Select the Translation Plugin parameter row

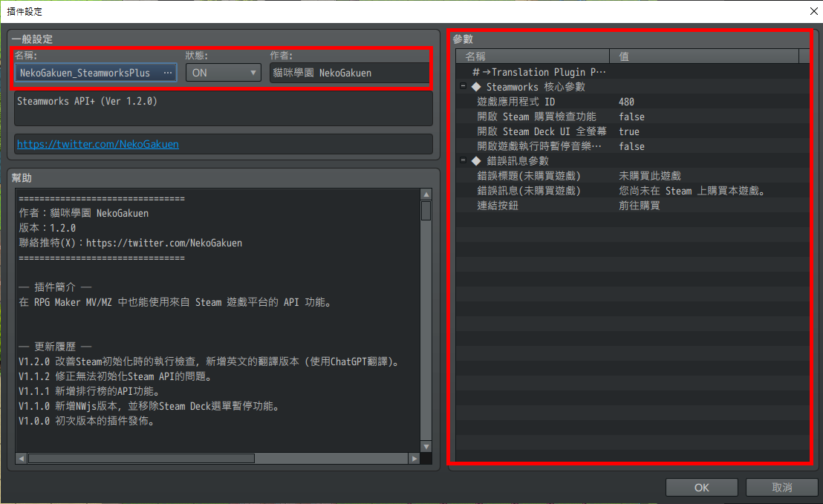coord(632,72)
